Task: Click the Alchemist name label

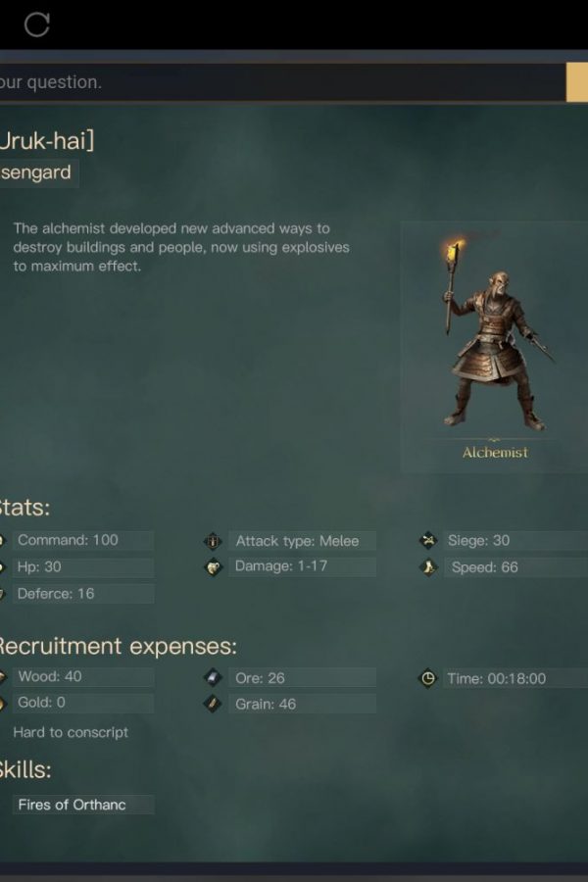Action: tap(495, 453)
